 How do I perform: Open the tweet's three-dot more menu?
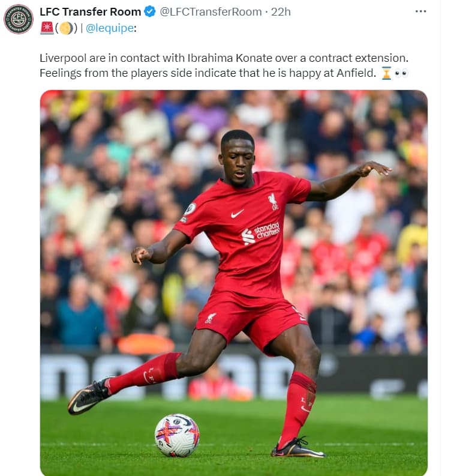(x=420, y=11)
